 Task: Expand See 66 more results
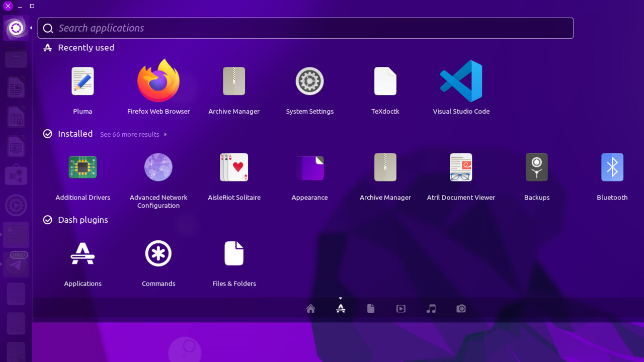click(133, 134)
